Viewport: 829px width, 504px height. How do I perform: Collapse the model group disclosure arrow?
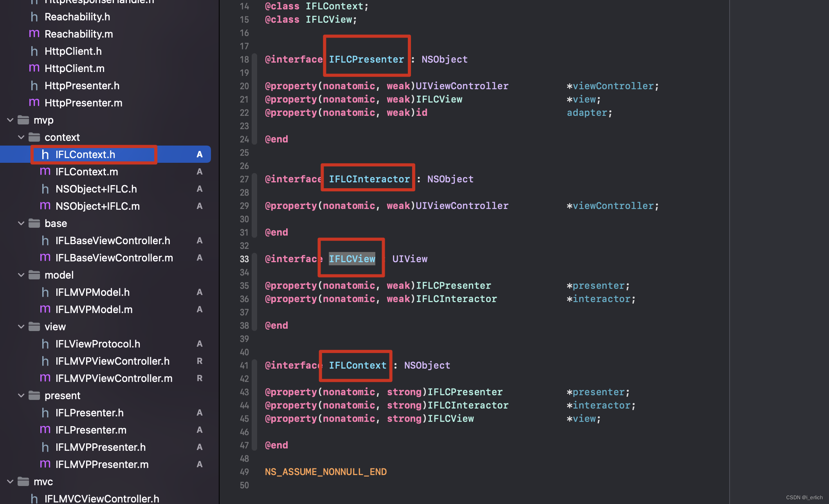tap(22, 275)
